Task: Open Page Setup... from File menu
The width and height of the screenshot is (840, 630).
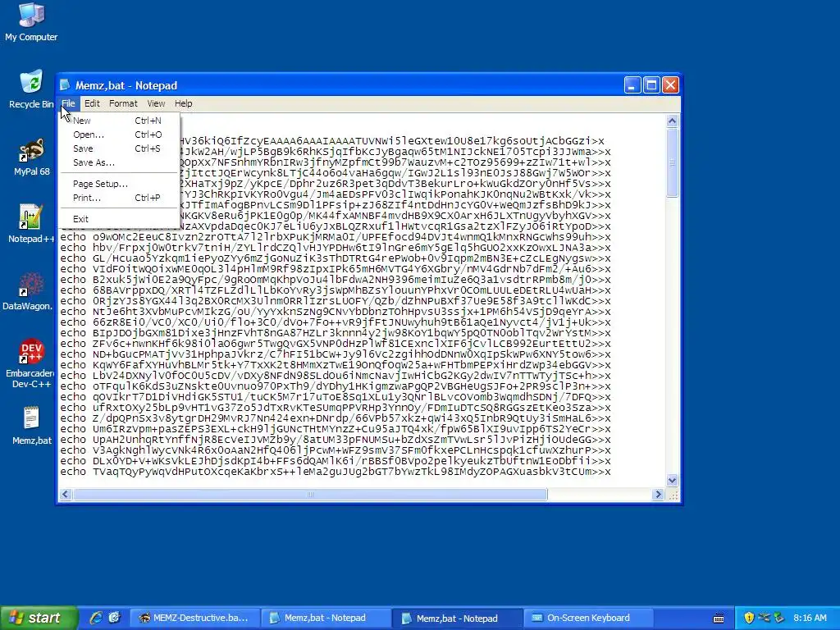Action: 119,184
